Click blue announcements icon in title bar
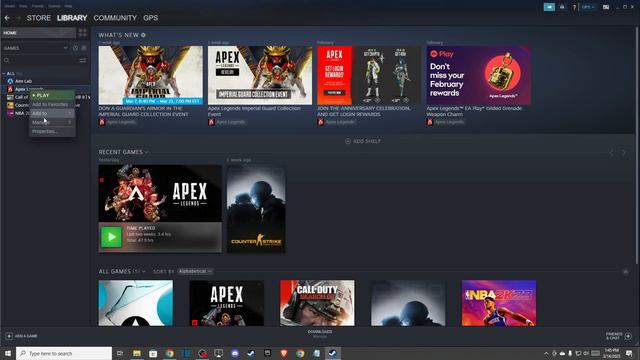Screen dimensions: 640x360 549,7
